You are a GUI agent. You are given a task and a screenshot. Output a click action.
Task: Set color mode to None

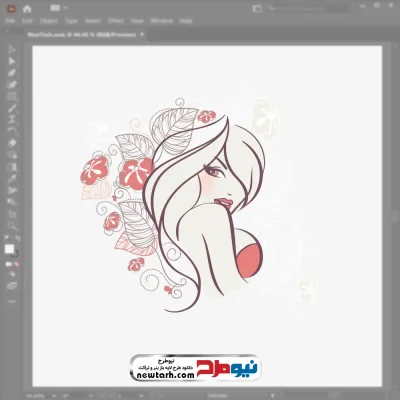coord(16,264)
